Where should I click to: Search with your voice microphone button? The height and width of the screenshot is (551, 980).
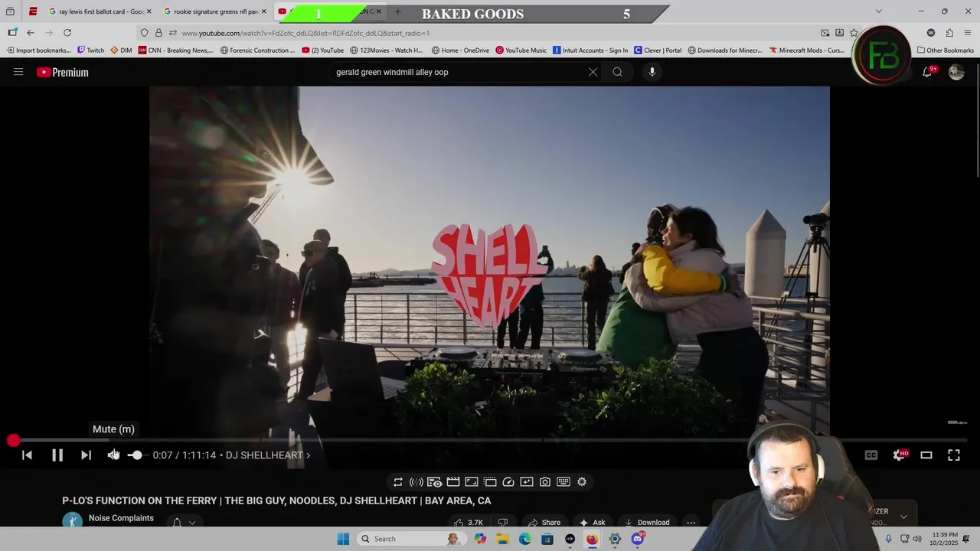pyautogui.click(x=652, y=72)
